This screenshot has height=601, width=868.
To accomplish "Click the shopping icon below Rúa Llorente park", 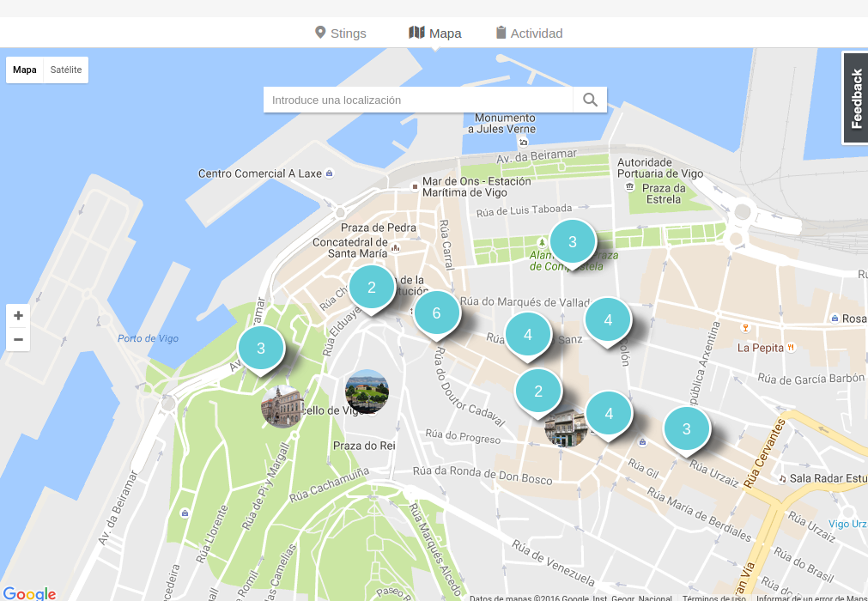I will click(x=185, y=513).
